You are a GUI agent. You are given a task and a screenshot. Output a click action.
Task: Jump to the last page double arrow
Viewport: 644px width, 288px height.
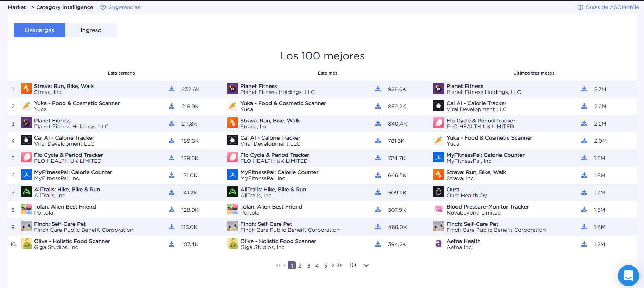(339, 265)
